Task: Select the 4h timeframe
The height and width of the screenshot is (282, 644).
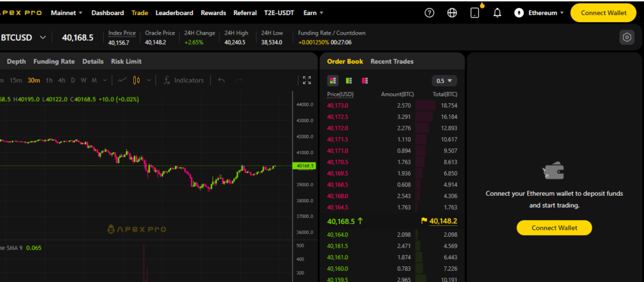Action: (62, 80)
